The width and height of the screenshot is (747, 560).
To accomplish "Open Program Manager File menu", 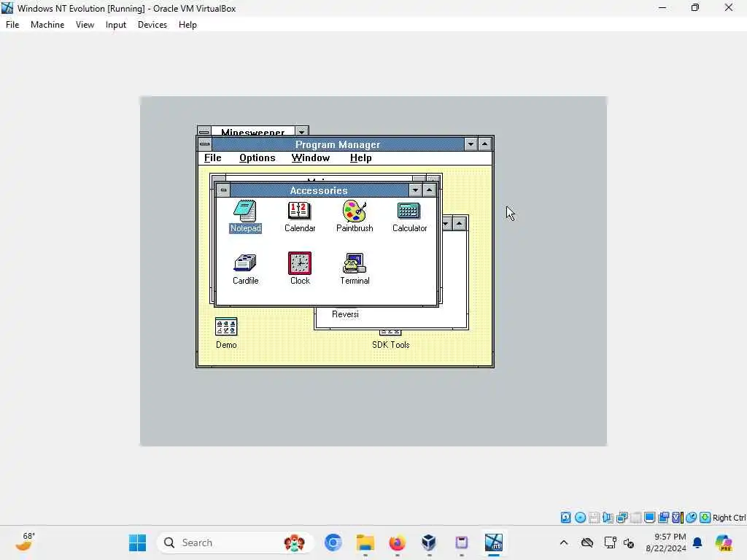I will [212, 158].
